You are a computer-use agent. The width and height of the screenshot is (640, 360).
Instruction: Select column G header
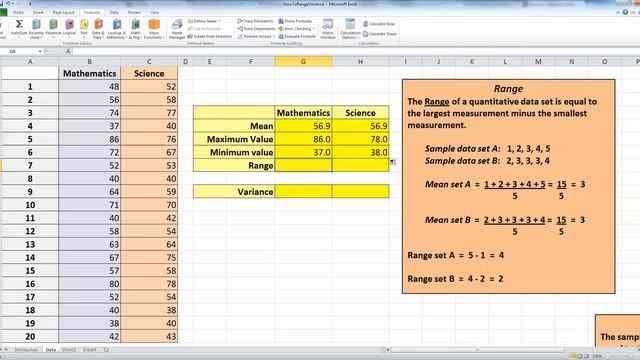pyautogui.click(x=303, y=62)
